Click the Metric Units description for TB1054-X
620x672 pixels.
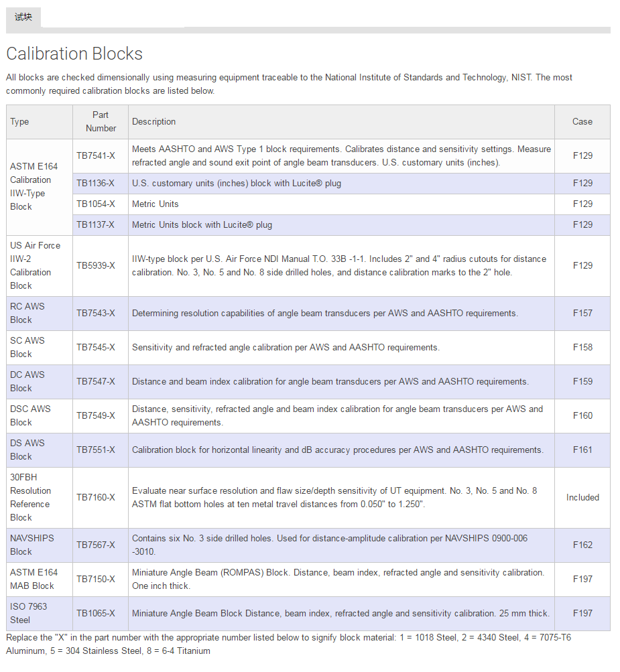pyautogui.click(x=156, y=204)
